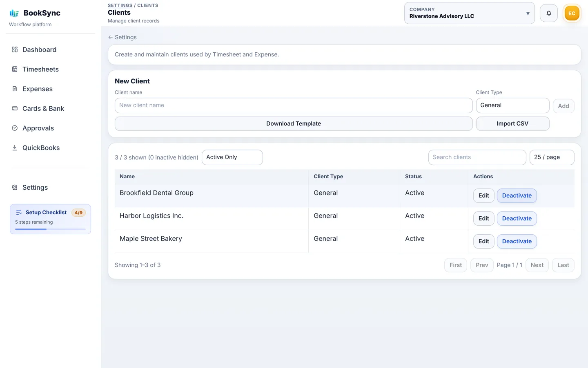Click the BookSync logo icon
This screenshot has height=368, width=588.
14,13
